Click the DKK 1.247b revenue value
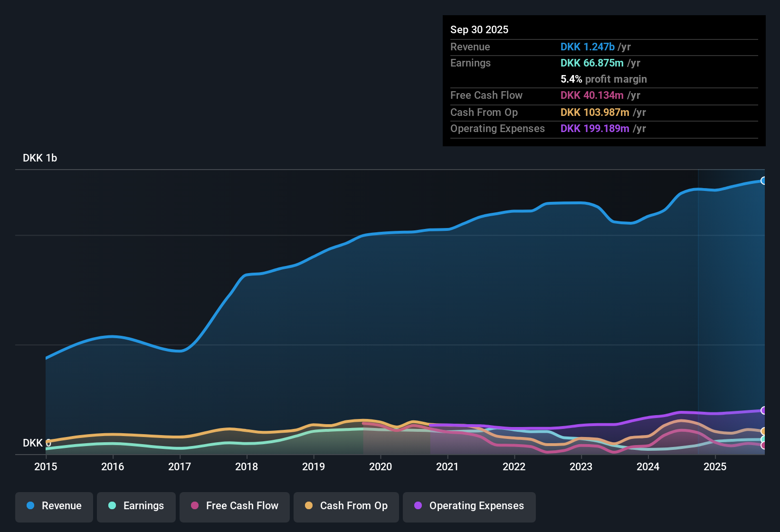This screenshot has width=780, height=532. click(x=588, y=47)
